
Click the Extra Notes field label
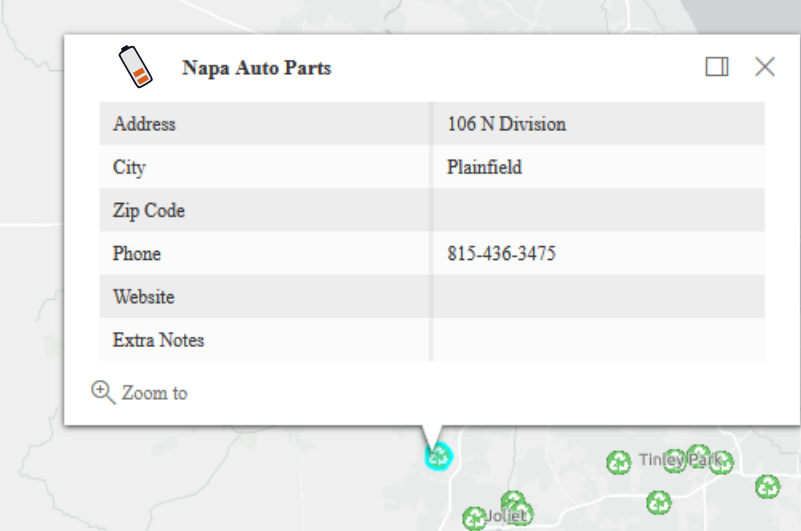[x=158, y=340]
